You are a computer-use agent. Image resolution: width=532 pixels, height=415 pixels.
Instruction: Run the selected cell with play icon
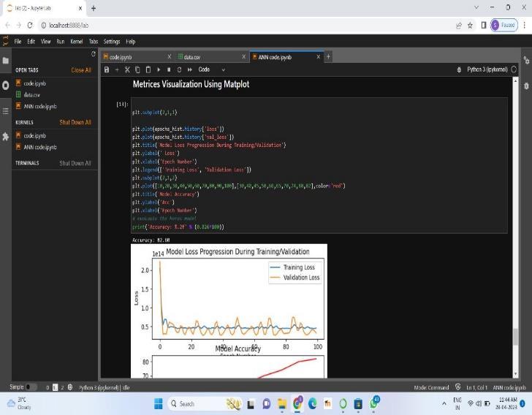click(159, 69)
